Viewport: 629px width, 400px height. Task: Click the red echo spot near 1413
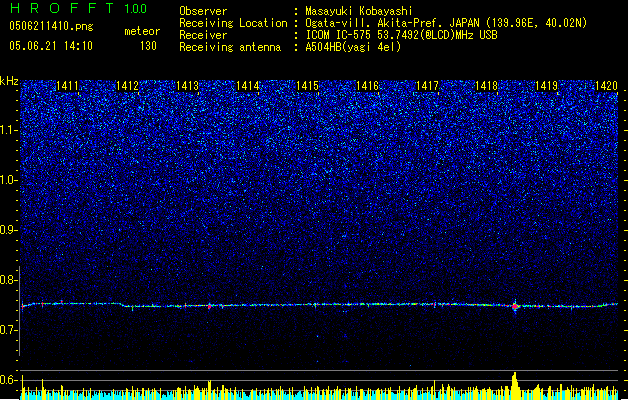(209, 307)
